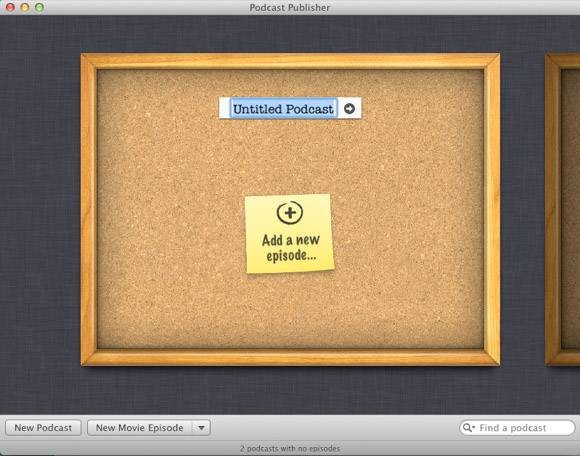Minimize the window with yellow button

(x=25, y=7)
